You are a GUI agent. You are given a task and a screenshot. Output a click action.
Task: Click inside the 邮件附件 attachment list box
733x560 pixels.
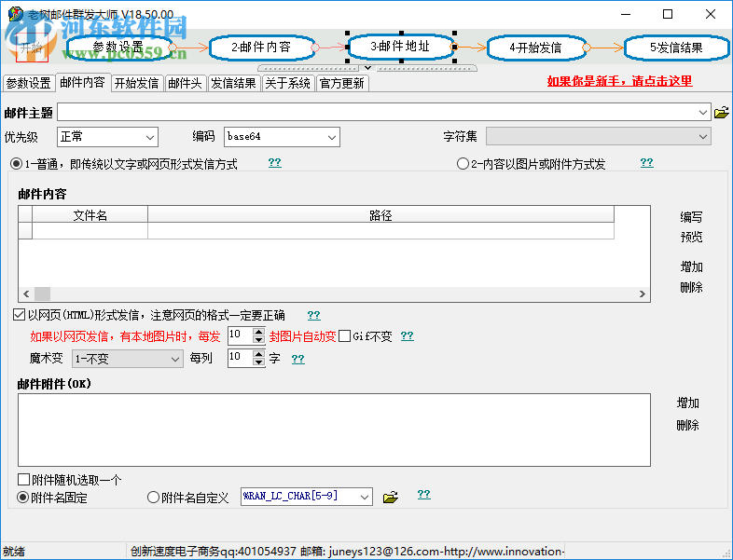pyautogui.click(x=334, y=430)
